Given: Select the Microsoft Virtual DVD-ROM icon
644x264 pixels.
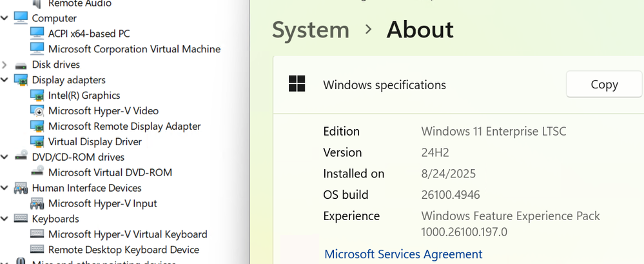Looking at the screenshot, I should coord(37,172).
